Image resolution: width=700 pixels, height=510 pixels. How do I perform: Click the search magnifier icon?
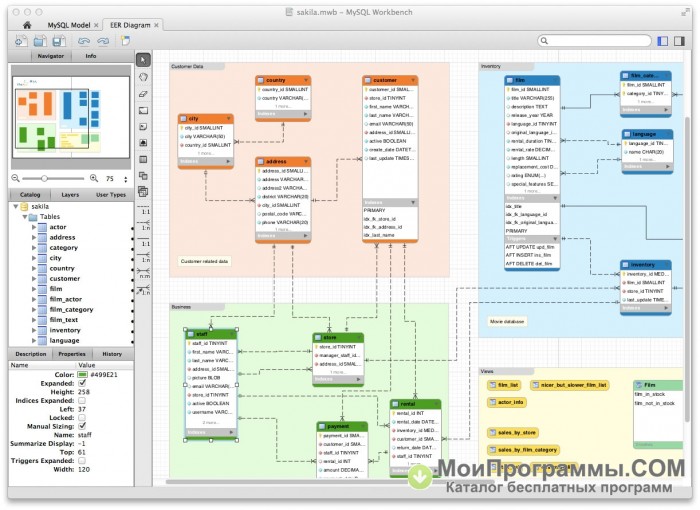click(x=544, y=41)
